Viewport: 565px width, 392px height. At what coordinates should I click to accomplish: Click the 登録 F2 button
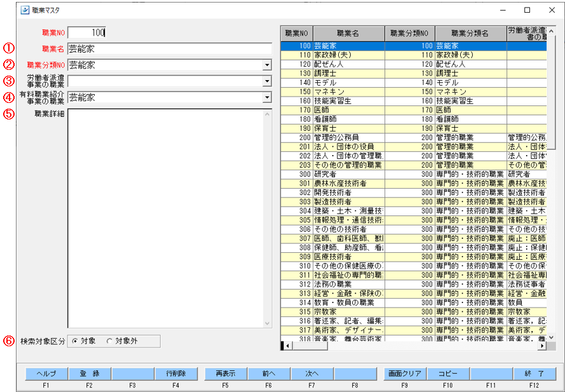[x=90, y=374]
